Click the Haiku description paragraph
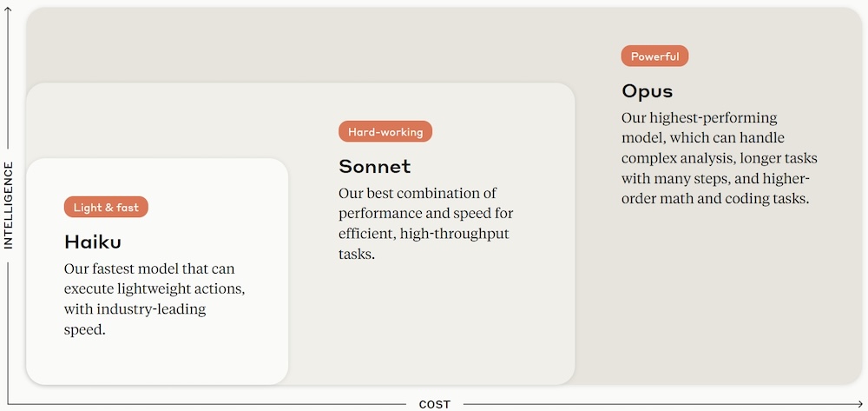Image resolution: width=868 pixels, height=411 pixels. coord(160,299)
